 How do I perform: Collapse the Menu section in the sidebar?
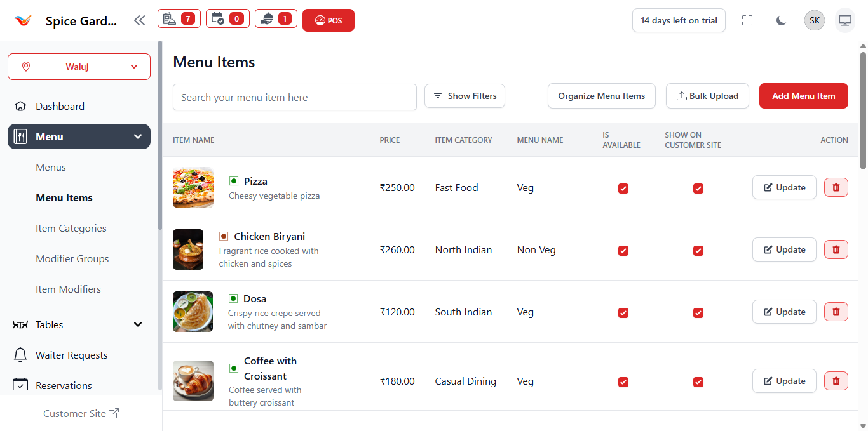point(137,136)
